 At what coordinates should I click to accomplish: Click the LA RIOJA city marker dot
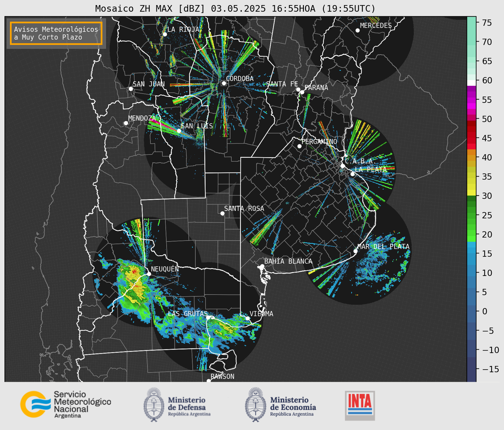165,34
